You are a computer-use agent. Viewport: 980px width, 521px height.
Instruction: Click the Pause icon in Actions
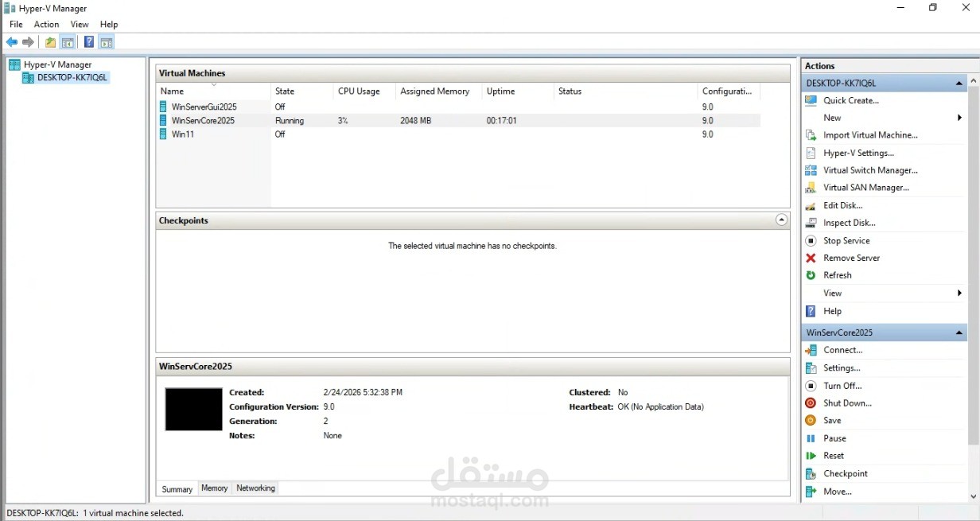click(811, 438)
